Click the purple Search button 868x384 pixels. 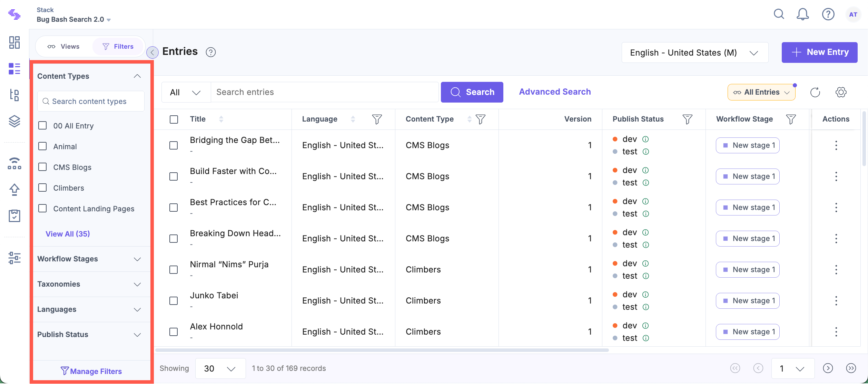click(472, 92)
